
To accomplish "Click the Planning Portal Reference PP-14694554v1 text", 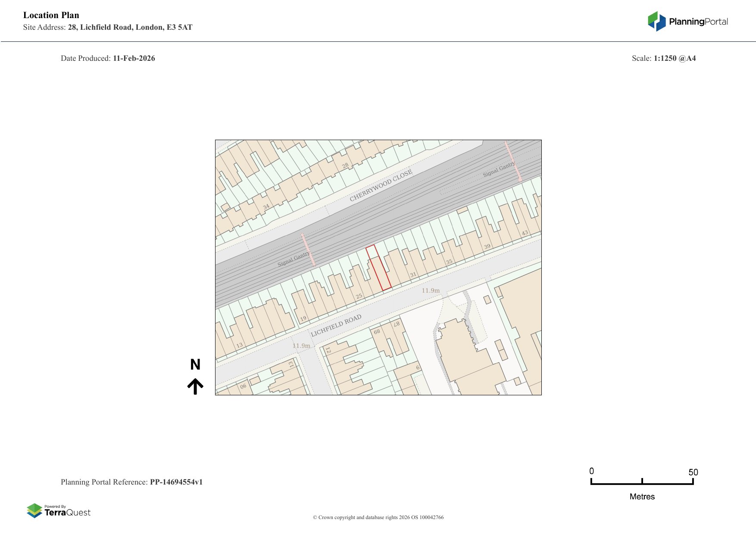I will click(131, 482).
